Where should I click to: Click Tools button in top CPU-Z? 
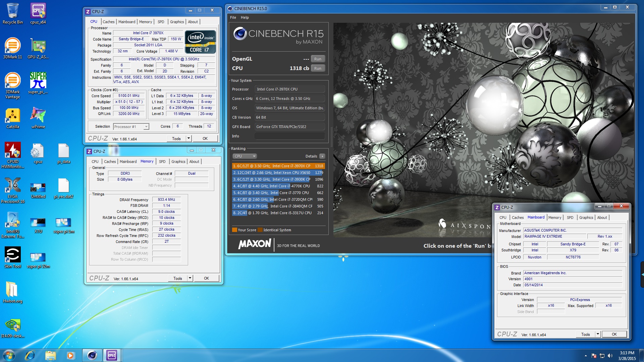(176, 138)
